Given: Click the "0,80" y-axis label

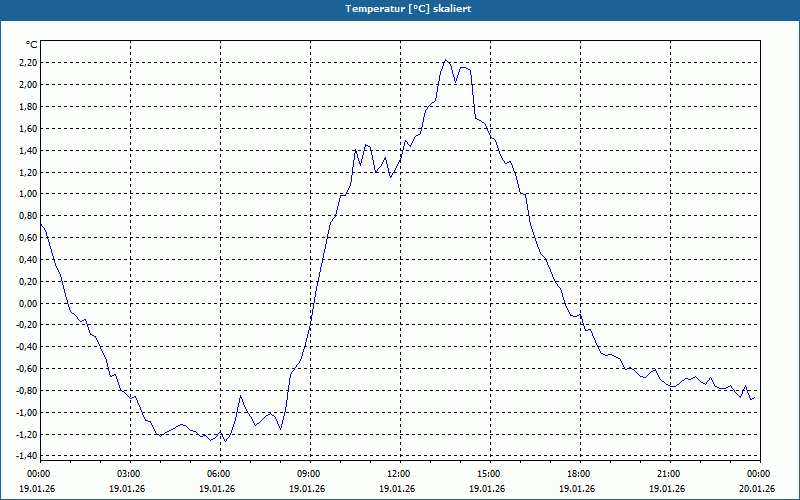Looking at the screenshot, I should [28, 216].
